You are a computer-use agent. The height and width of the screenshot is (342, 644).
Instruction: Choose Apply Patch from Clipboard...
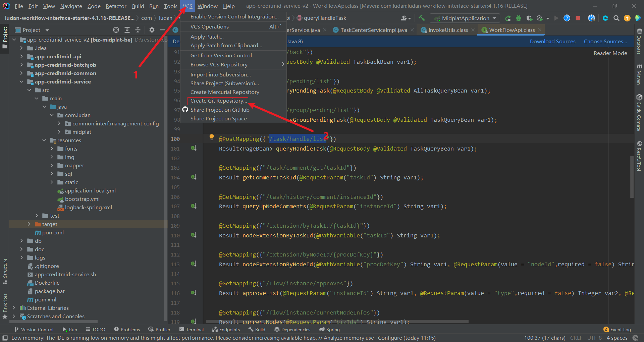pos(233,45)
